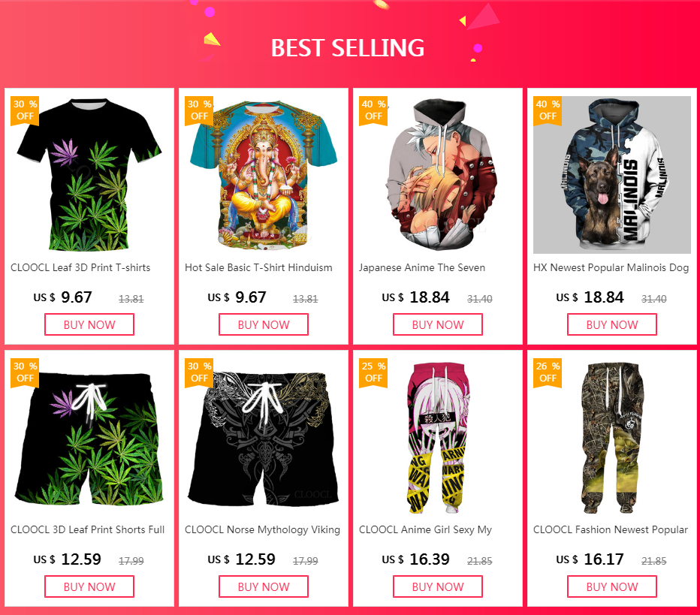Open the 'HX Newest Popular Malinois Dog' title link
Image resolution: width=700 pixels, height=615 pixels.
[611, 268]
